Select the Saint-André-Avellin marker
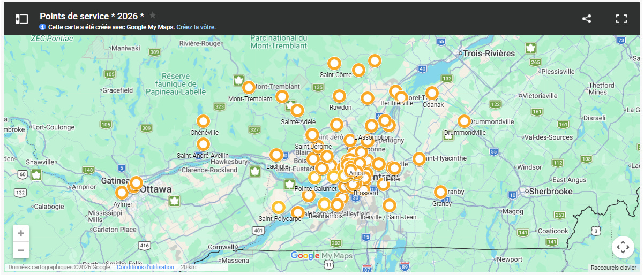644x275 pixels. [x=203, y=144]
